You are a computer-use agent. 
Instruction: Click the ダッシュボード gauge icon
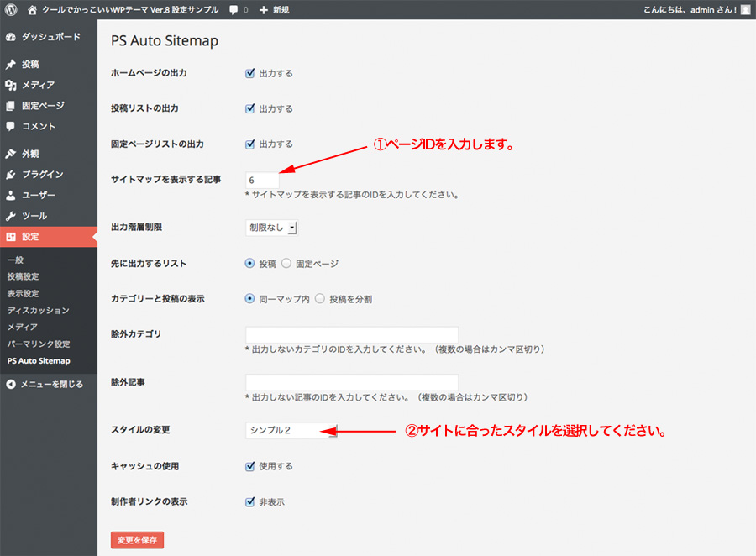[x=11, y=37]
